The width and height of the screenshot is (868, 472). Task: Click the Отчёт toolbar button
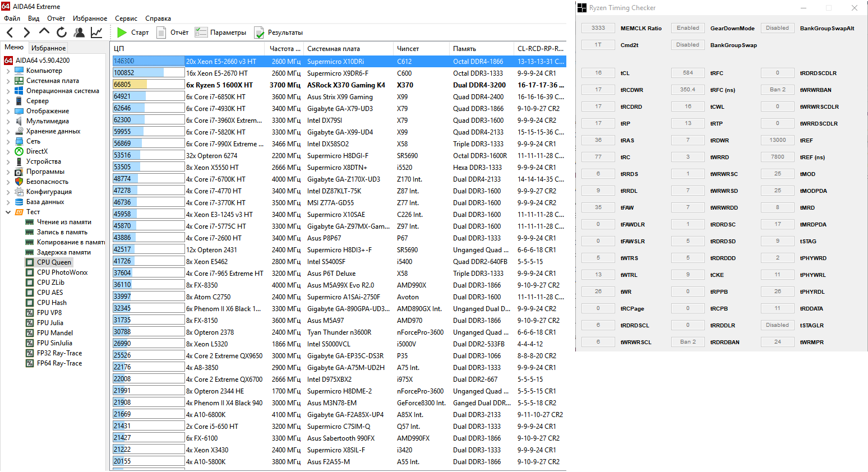[x=172, y=33]
